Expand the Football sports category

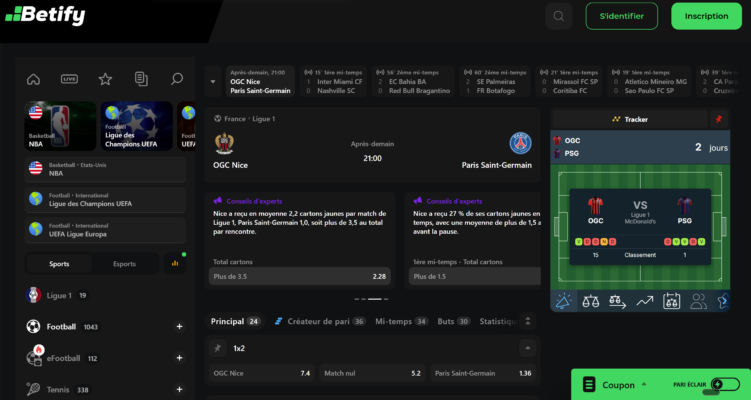point(179,327)
